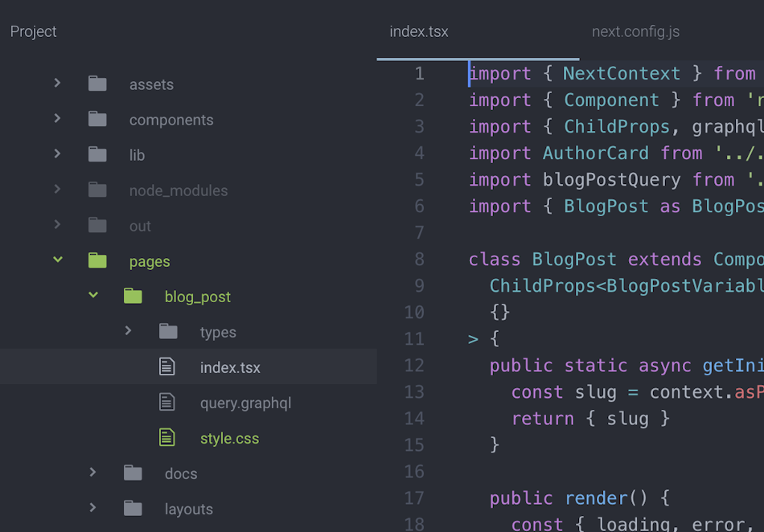Click 'ChildProps' in line 3 import
Screen dimensions: 764x532
tap(617, 126)
